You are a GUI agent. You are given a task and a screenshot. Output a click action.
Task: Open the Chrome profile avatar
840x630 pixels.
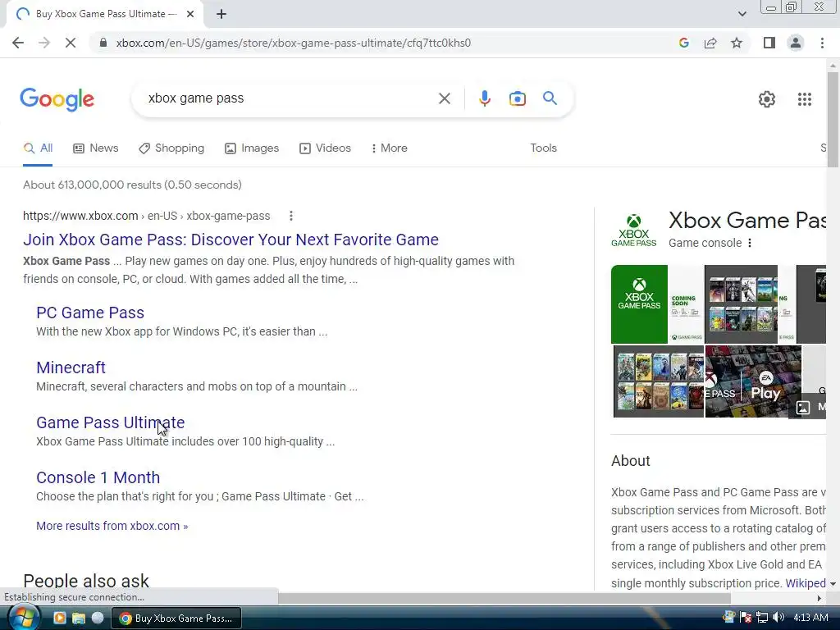[796, 43]
